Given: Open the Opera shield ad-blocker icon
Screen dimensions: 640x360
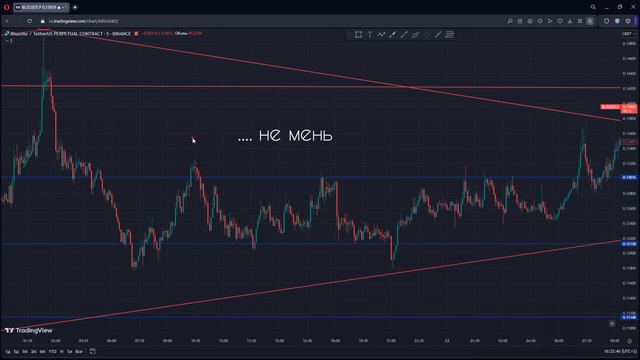Looking at the screenshot, I should [x=607, y=21].
